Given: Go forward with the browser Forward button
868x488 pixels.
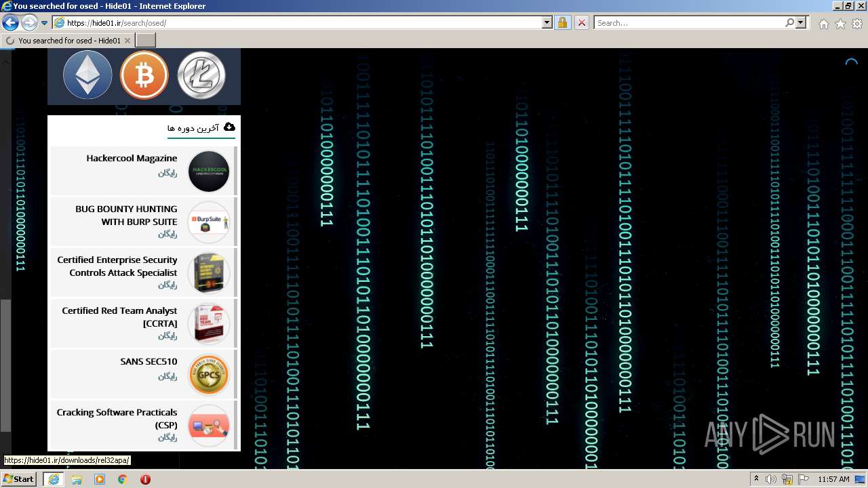Looking at the screenshot, I should 29,22.
